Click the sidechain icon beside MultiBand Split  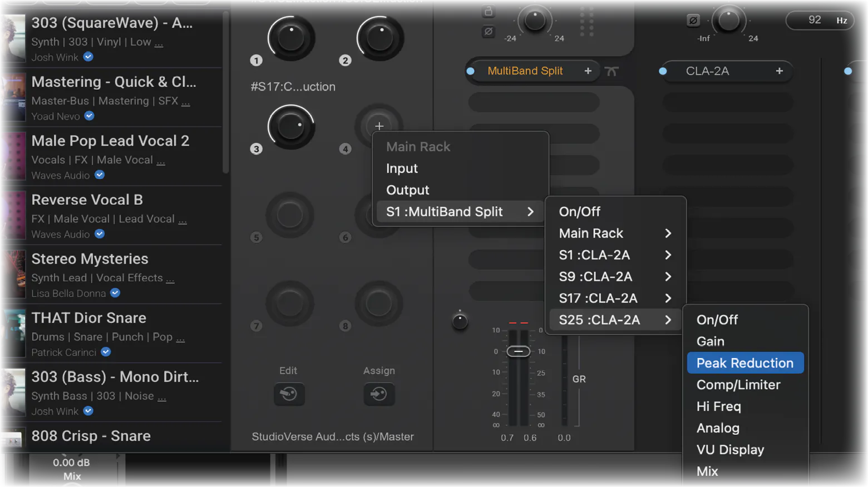pos(611,71)
